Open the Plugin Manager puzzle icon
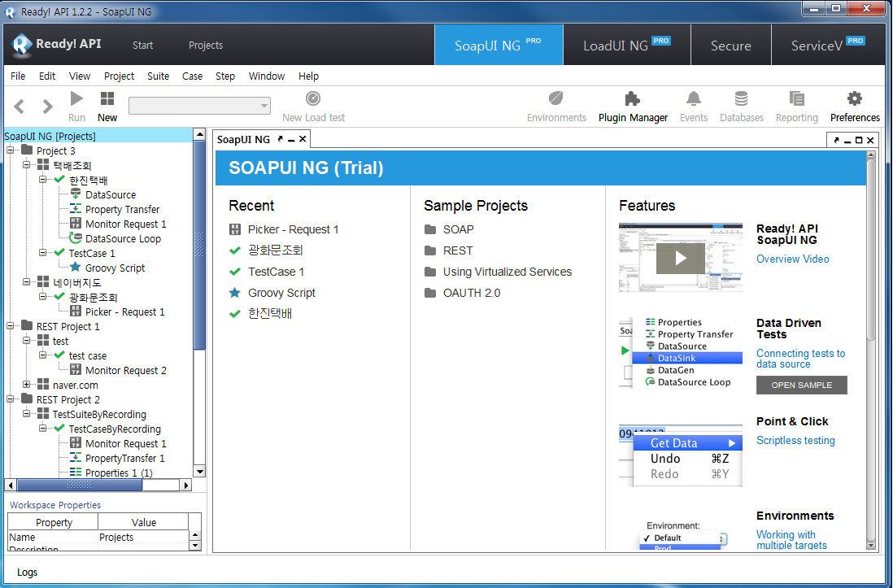 (632, 99)
